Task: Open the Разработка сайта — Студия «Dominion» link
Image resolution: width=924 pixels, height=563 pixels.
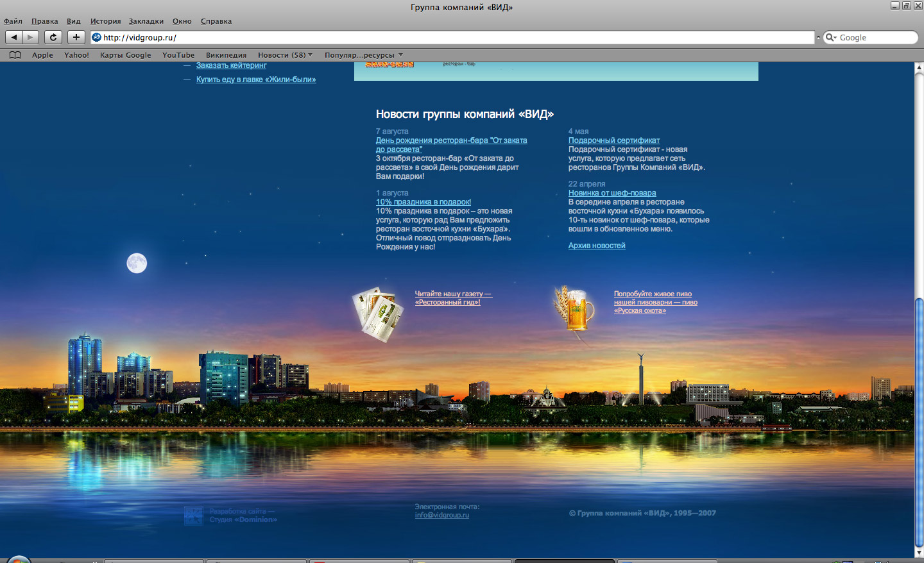Action: pos(243,516)
